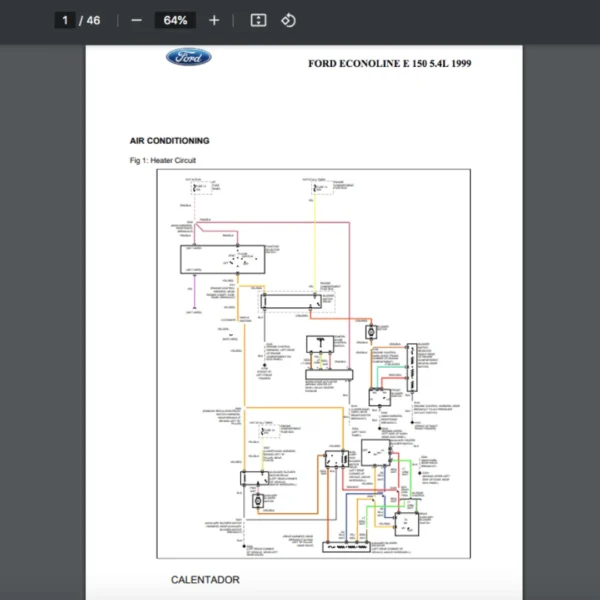Viewport: 600px width, 600px height.
Task: Click the function selector switch box
Action: click(x=222, y=258)
